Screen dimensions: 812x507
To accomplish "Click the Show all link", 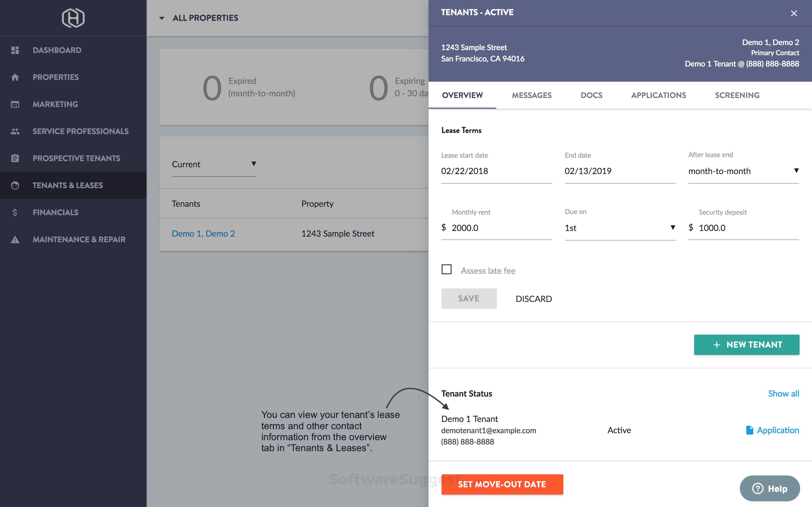I will [x=783, y=394].
